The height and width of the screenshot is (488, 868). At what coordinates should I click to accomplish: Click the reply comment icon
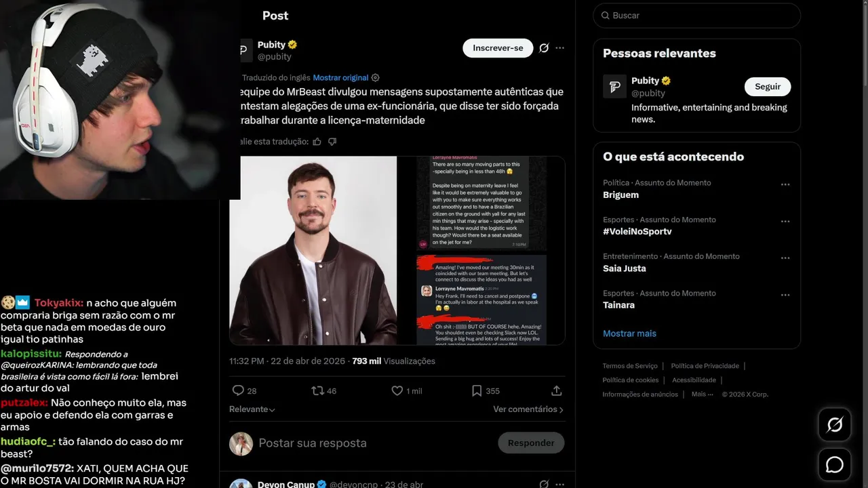(x=238, y=390)
